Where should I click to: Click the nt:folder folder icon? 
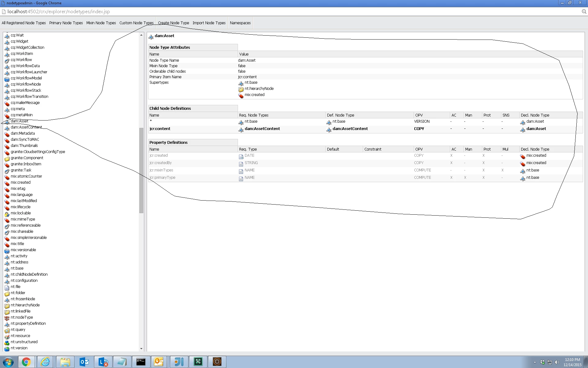7,293
